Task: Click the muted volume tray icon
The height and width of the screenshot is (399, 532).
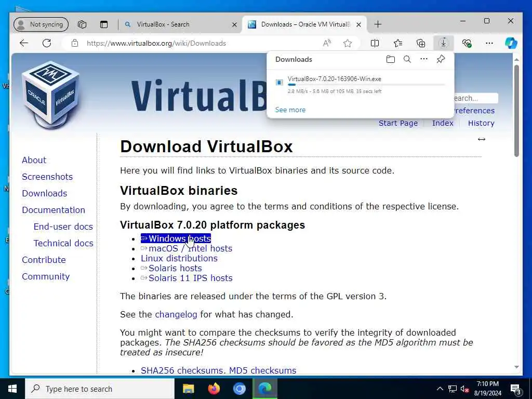Action: click(465, 389)
